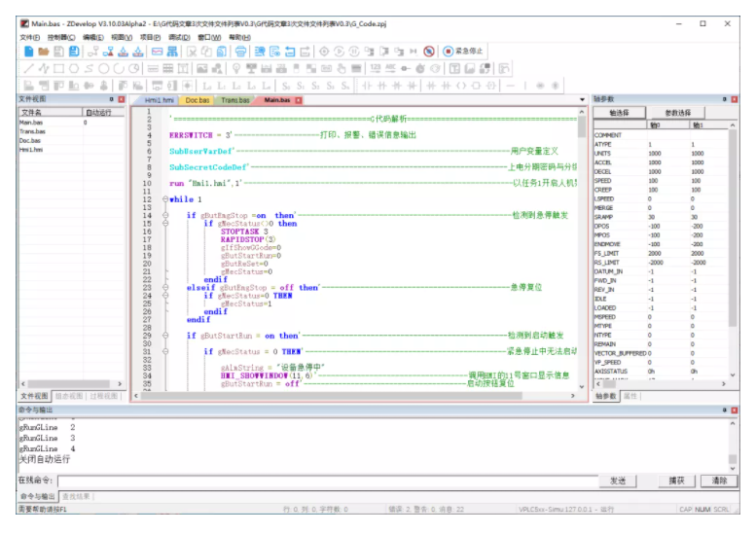The image size is (756, 535).
Task: Open the editor tab list dropdown arrow
Action: (x=582, y=100)
